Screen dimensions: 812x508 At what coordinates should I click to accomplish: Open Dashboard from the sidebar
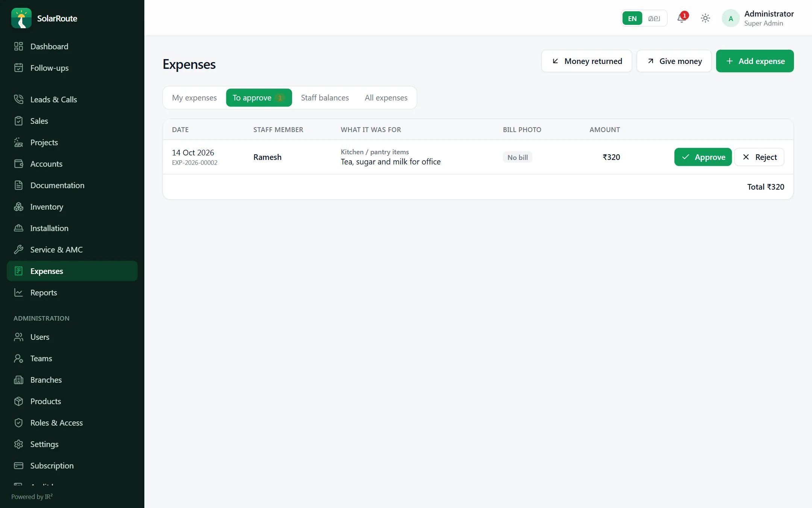pos(72,46)
